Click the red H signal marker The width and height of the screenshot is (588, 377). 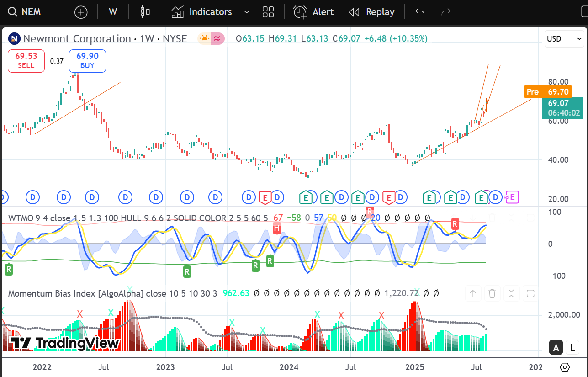276,228
